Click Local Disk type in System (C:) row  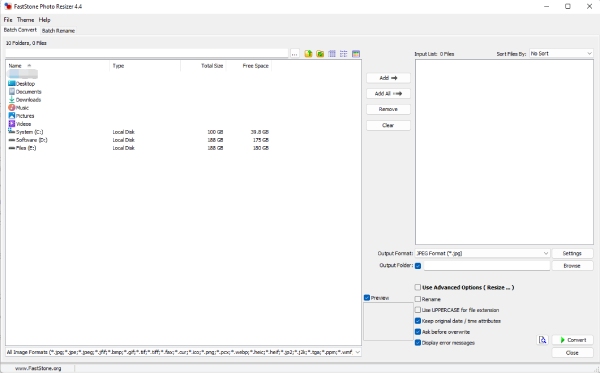(x=124, y=132)
